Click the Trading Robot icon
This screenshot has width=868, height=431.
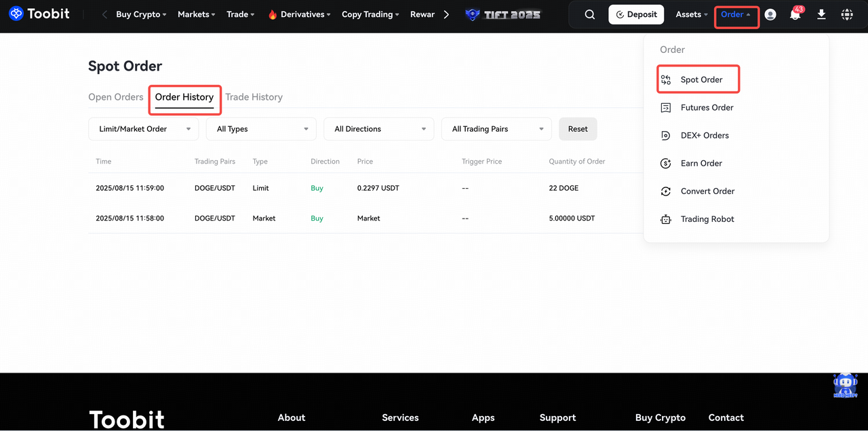[x=666, y=219]
